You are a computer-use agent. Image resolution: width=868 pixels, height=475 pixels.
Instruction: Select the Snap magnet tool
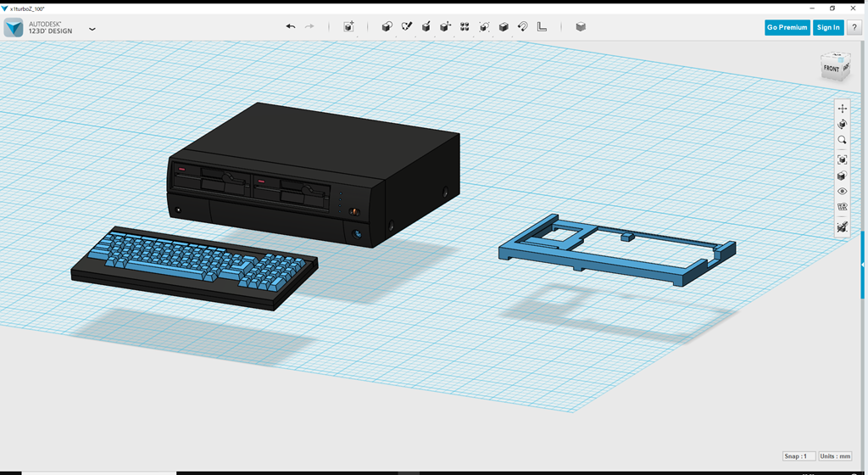523,27
